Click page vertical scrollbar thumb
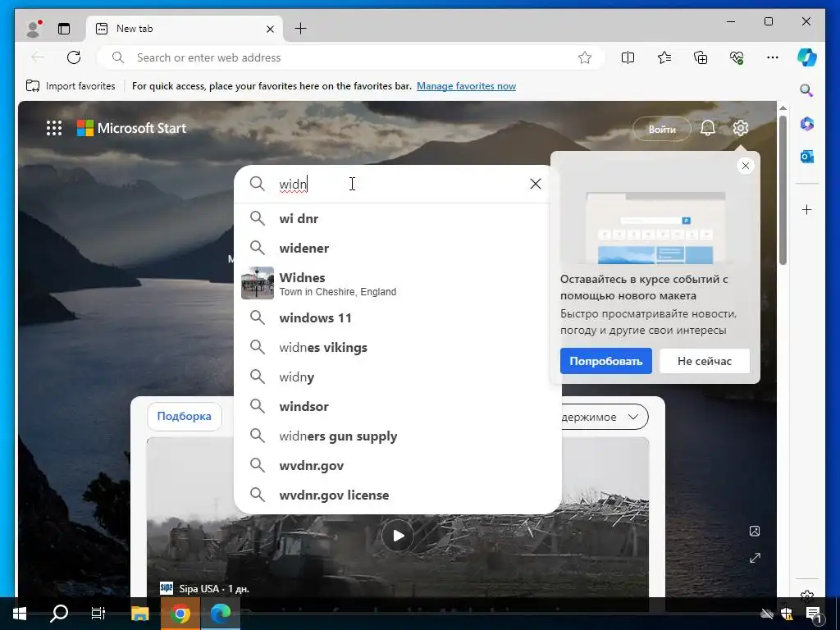The height and width of the screenshot is (630, 840). [783, 189]
